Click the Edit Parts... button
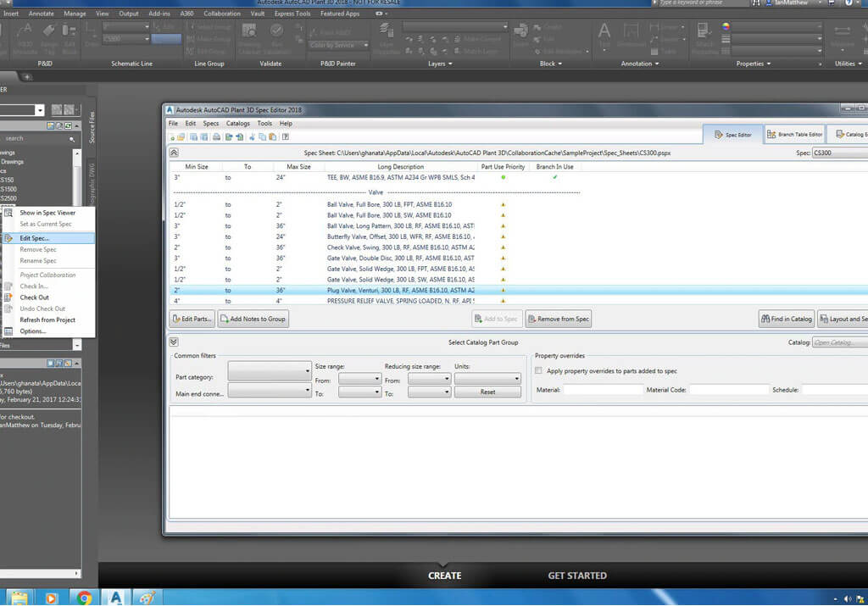This screenshot has height=606, width=868. point(192,320)
